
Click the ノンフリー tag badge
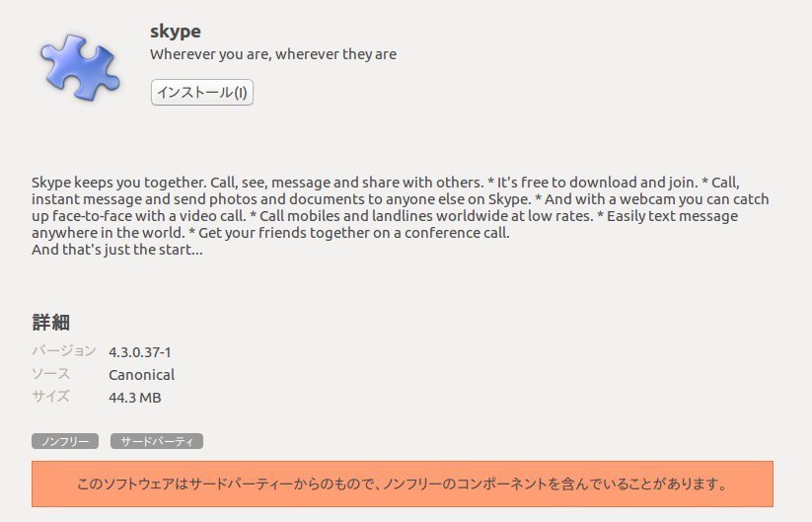click(65, 441)
